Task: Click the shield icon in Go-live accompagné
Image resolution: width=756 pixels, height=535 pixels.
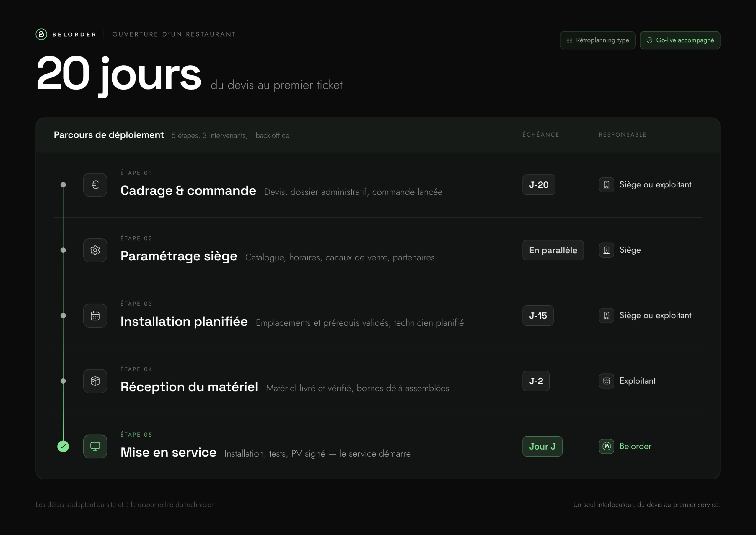Action: pyautogui.click(x=649, y=40)
